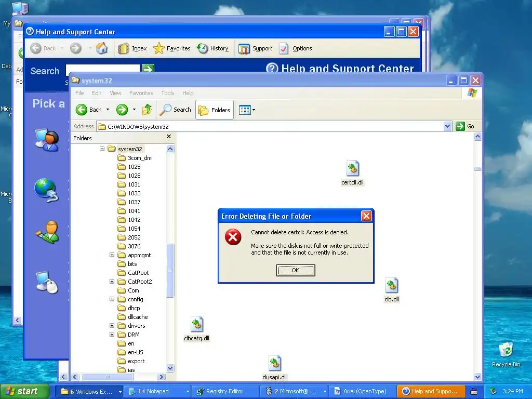
Task: Click folder tree horizontal scrollbar thumb
Action: pos(107,377)
